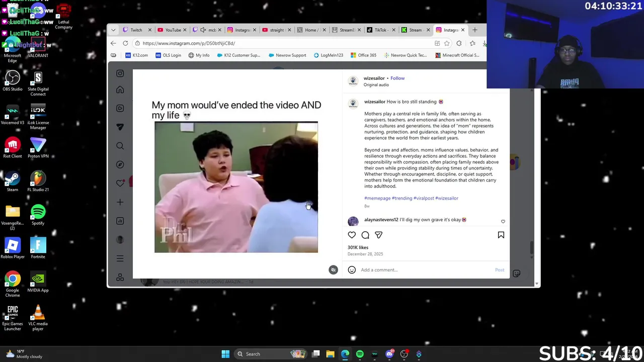Click the #memepage hashtag
Viewport: 644px width, 362px height.
(x=377, y=198)
